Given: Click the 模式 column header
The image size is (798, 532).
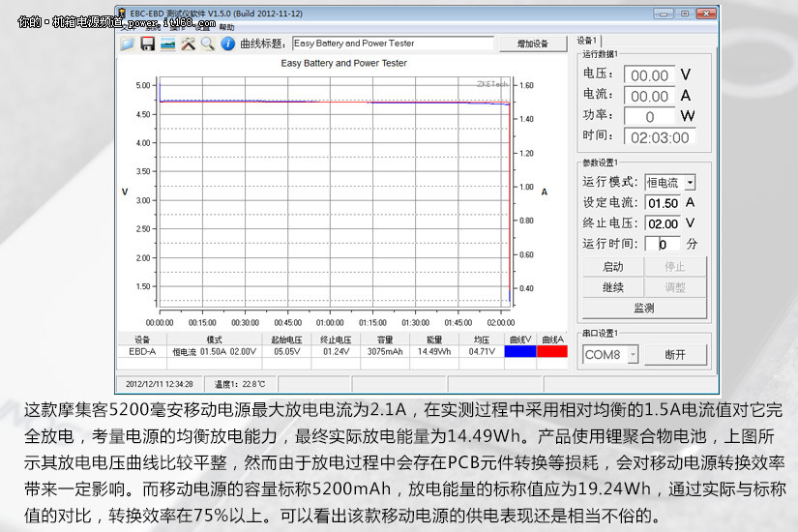Looking at the screenshot, I should point(215,340).
